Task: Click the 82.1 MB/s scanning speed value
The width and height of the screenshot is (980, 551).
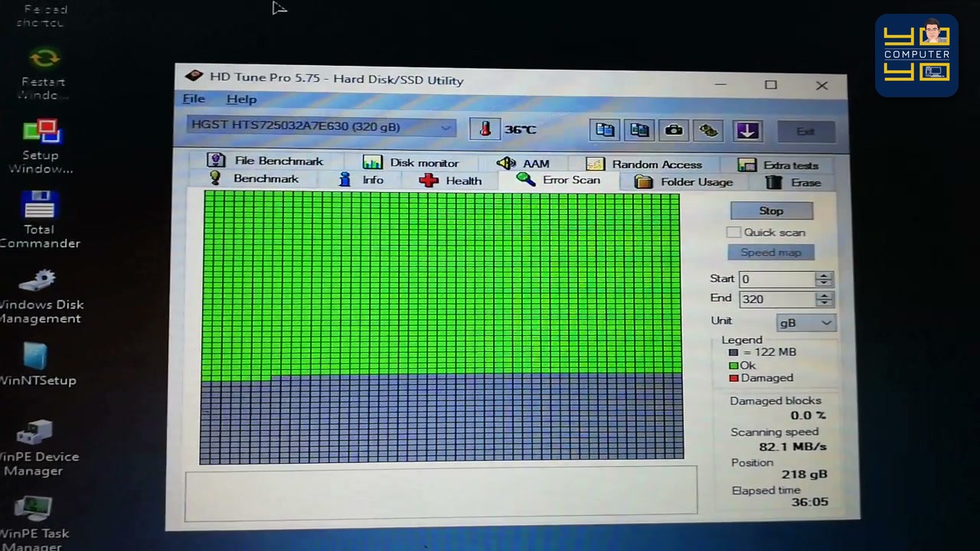Action: [792, 446]
